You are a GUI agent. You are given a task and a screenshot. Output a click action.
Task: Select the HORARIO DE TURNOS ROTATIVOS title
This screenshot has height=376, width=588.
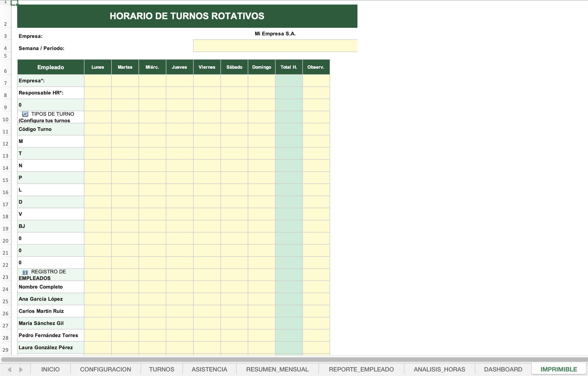coord(187,16)
